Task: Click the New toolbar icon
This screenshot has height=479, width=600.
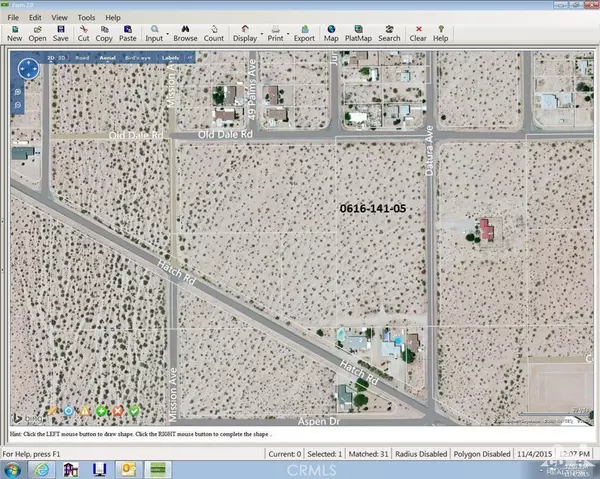Action: click(15, 34)
